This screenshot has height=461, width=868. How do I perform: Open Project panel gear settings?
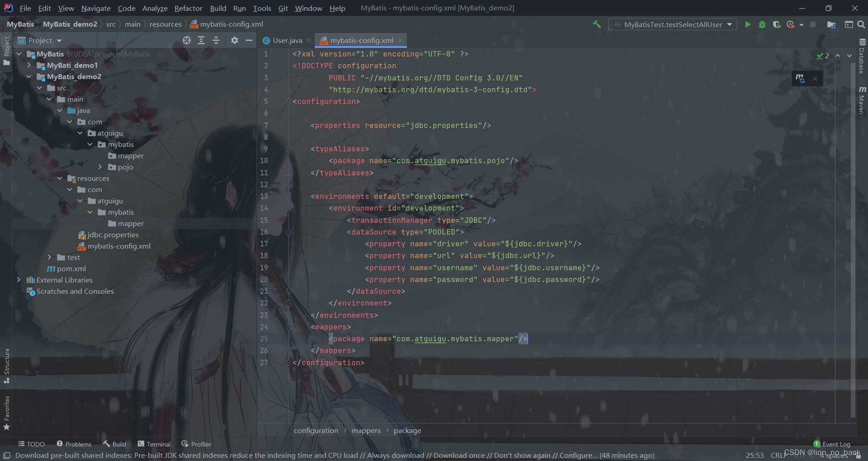tap(234, 40)
